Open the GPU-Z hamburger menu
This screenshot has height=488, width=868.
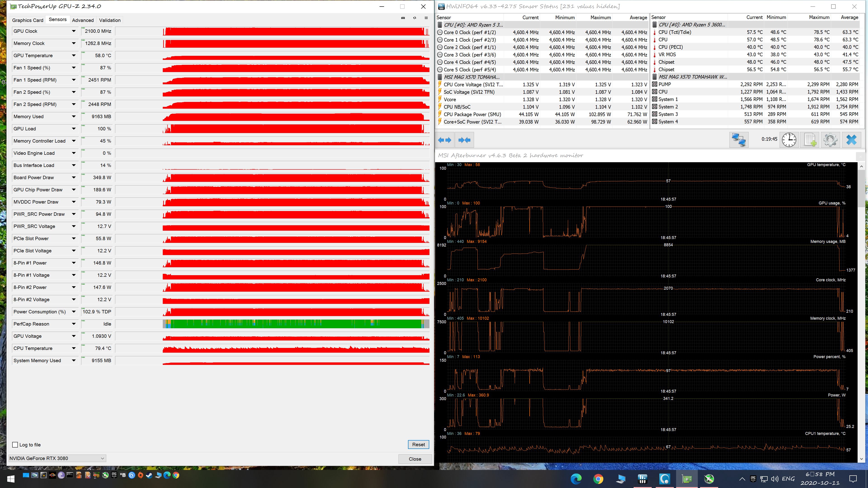coord(426,18)
